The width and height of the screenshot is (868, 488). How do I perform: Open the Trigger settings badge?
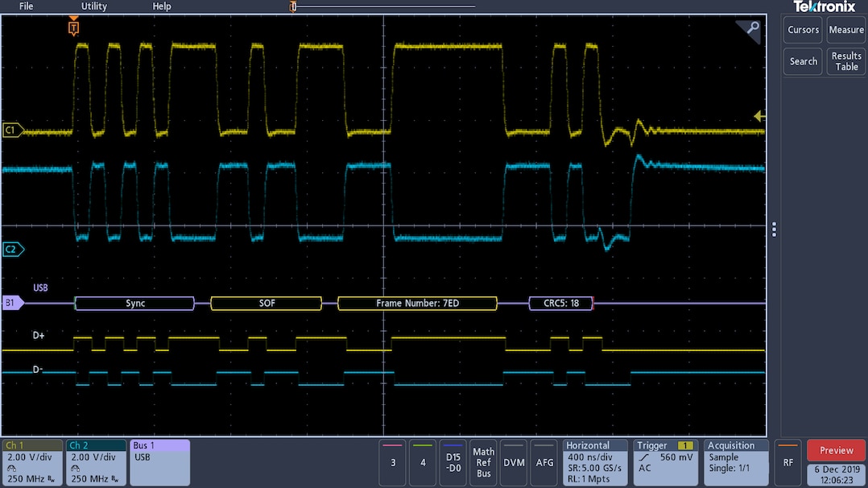tap(665, 462)
